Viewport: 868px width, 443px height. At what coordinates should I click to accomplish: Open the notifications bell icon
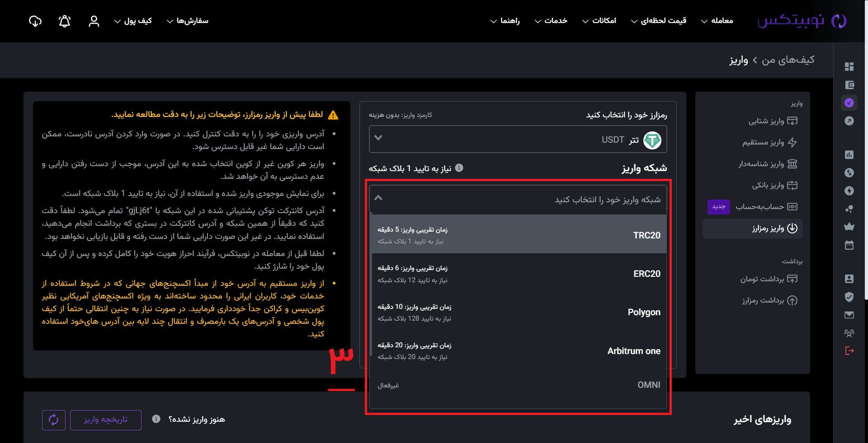[65, 21]
